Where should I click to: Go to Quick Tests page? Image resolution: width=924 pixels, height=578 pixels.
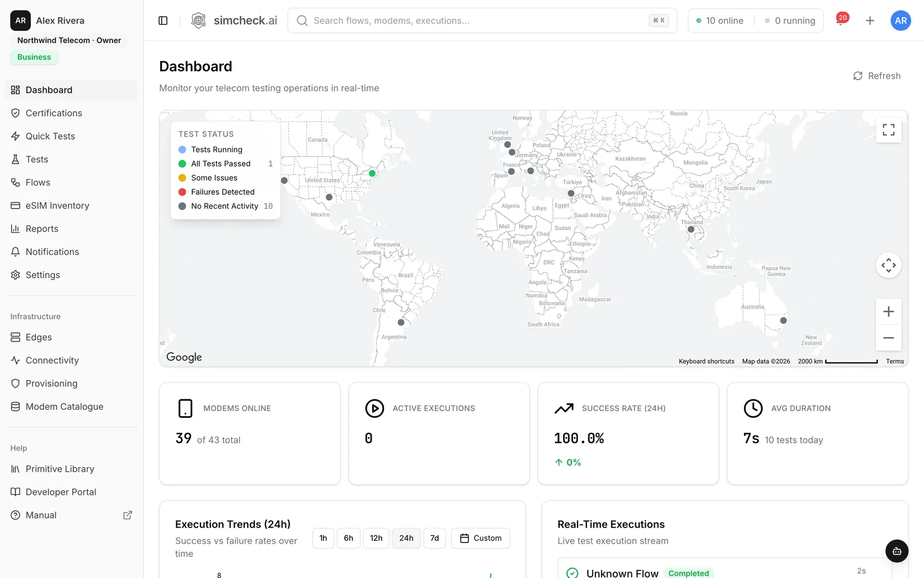(72, 136)
